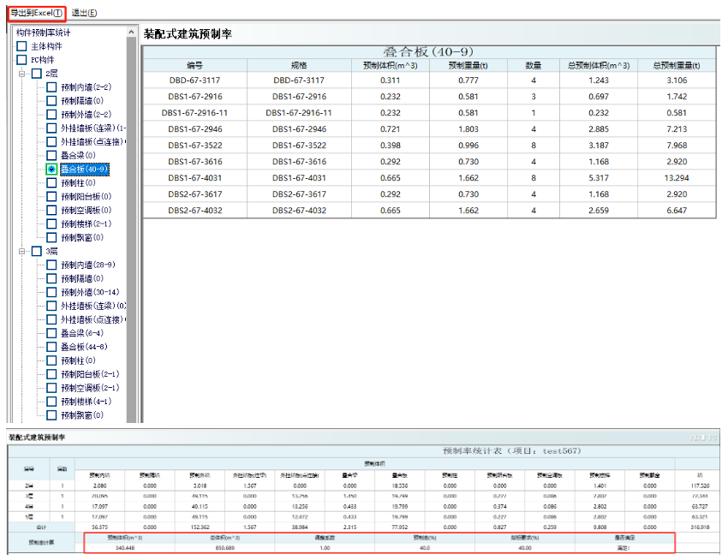The height and width of the screenshot is (560, 728).
Task: Check the 3层 floor checkbox
Action: 37,252
